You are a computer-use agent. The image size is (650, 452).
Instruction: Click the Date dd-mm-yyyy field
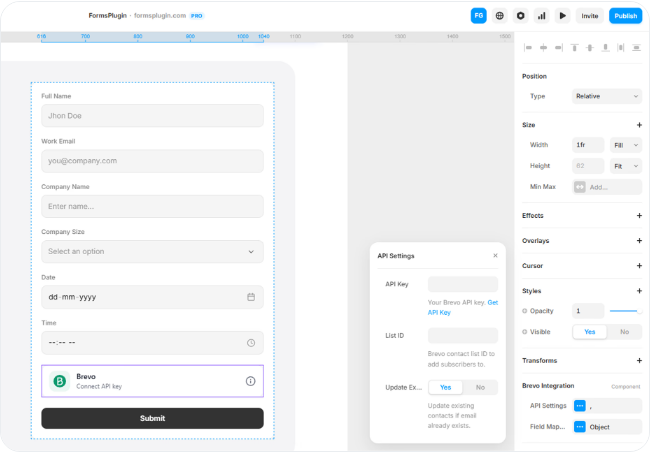153,297
